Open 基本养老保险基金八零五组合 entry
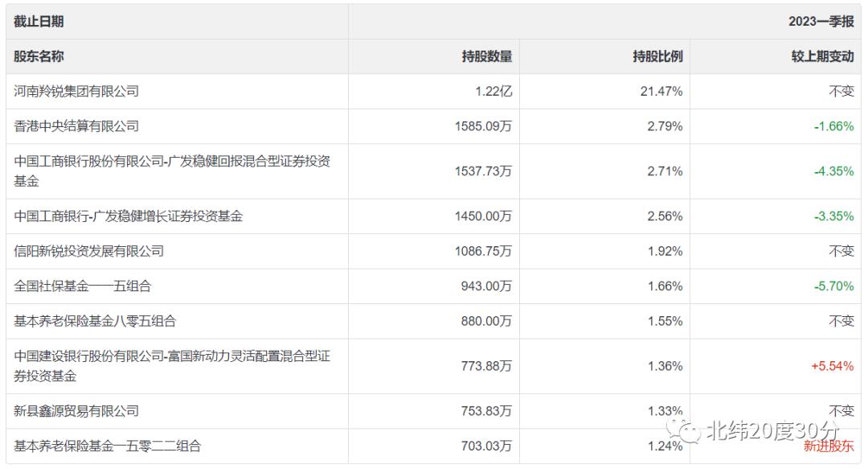Image resolution: width=868 pixels, height=469 pixels. 95,321
